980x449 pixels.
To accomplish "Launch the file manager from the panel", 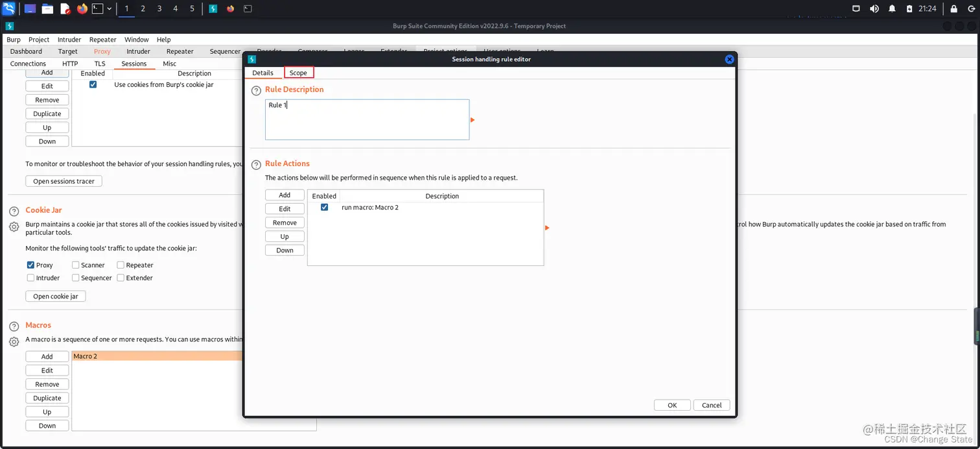I will click(47, 9).
